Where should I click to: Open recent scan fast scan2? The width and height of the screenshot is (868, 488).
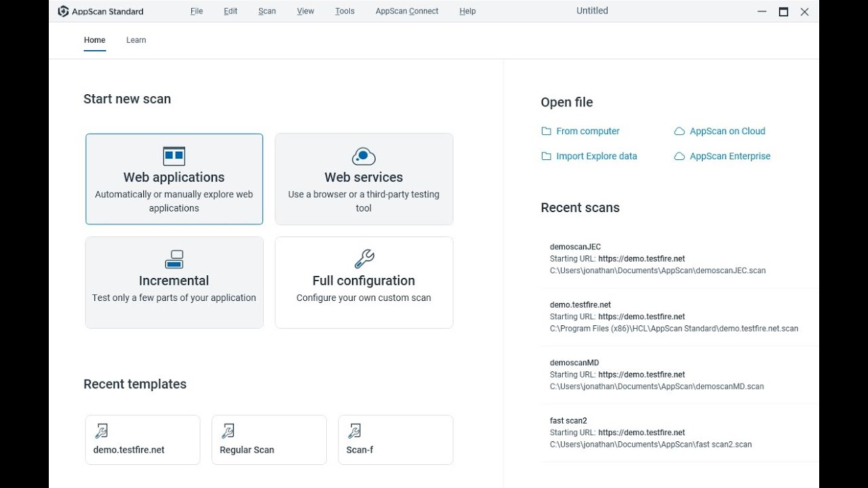tap(680, 432)
